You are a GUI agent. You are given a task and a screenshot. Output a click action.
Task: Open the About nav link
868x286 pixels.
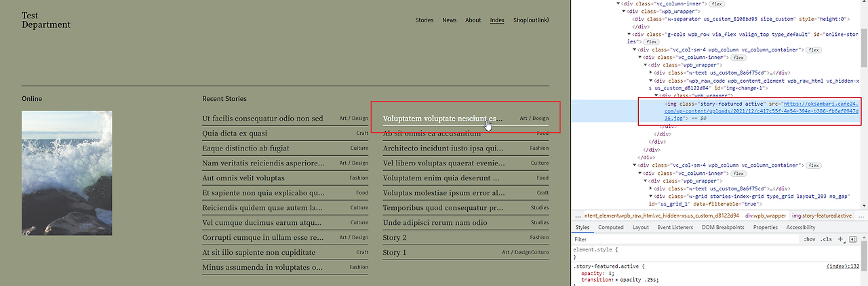pyautogui.click(x=473, y=20)
